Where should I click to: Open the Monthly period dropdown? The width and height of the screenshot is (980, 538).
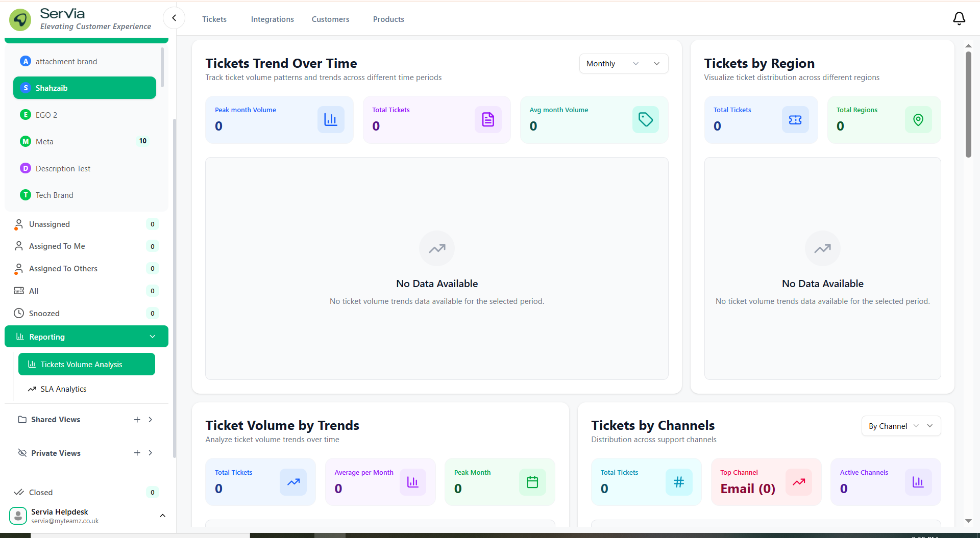623,64
